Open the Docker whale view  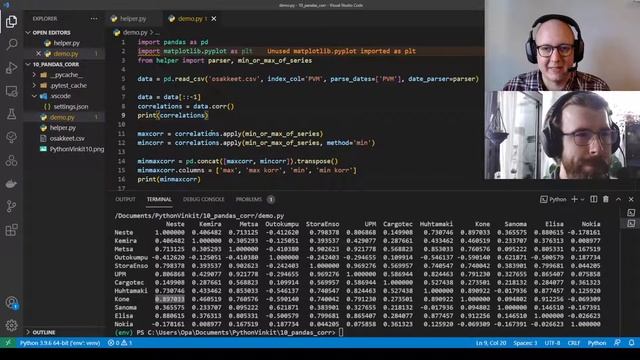(11, 184)
